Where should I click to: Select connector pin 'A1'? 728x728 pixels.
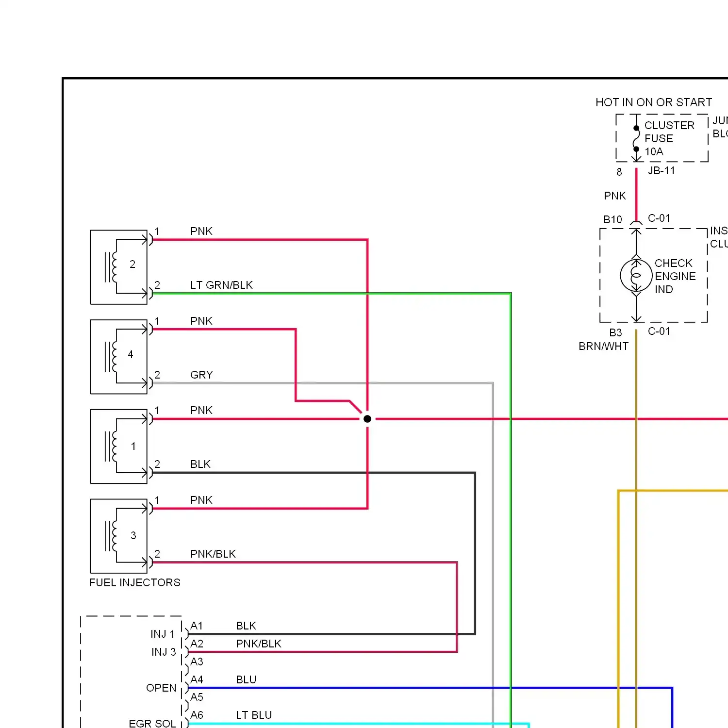click(197, 626)
